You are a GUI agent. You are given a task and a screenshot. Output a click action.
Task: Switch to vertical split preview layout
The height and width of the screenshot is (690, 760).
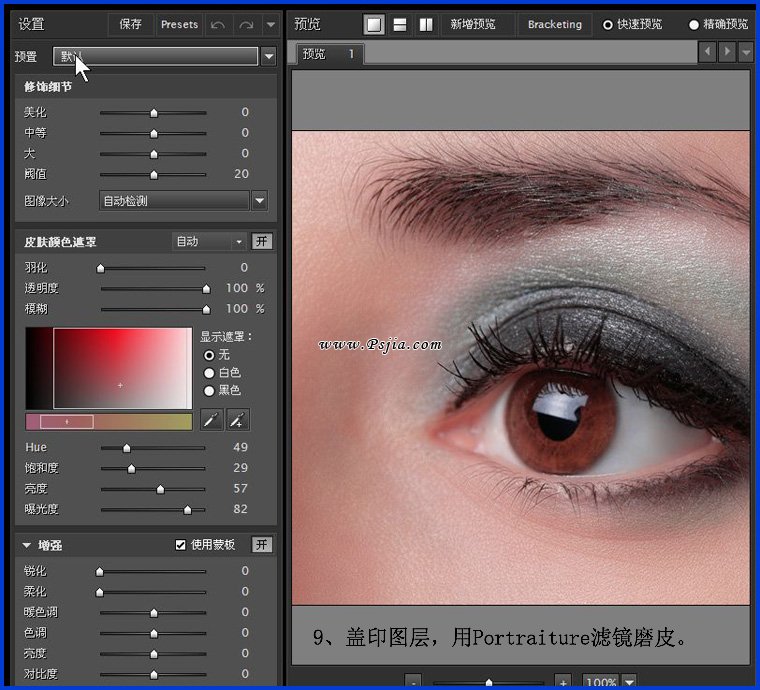coord(426,24)
